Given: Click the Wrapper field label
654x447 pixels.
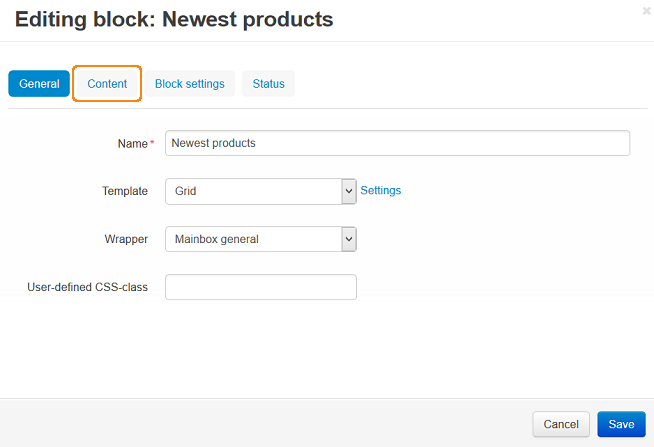Looking at the screenshot, I should (x=126, y=239).
